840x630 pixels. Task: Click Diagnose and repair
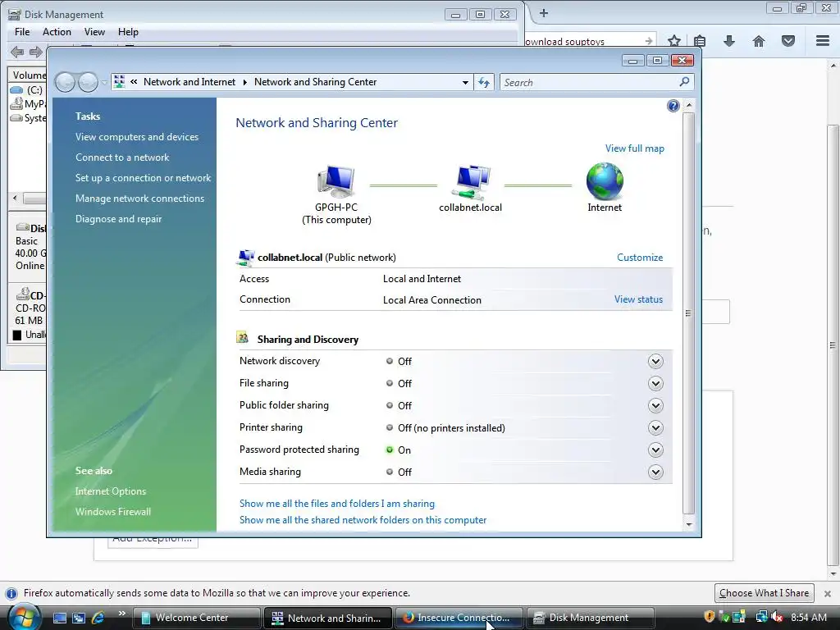[x=118, y=218]
